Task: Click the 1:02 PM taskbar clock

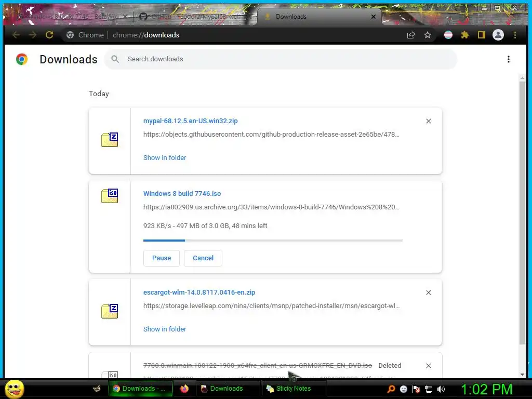Action: pos(486,389)
